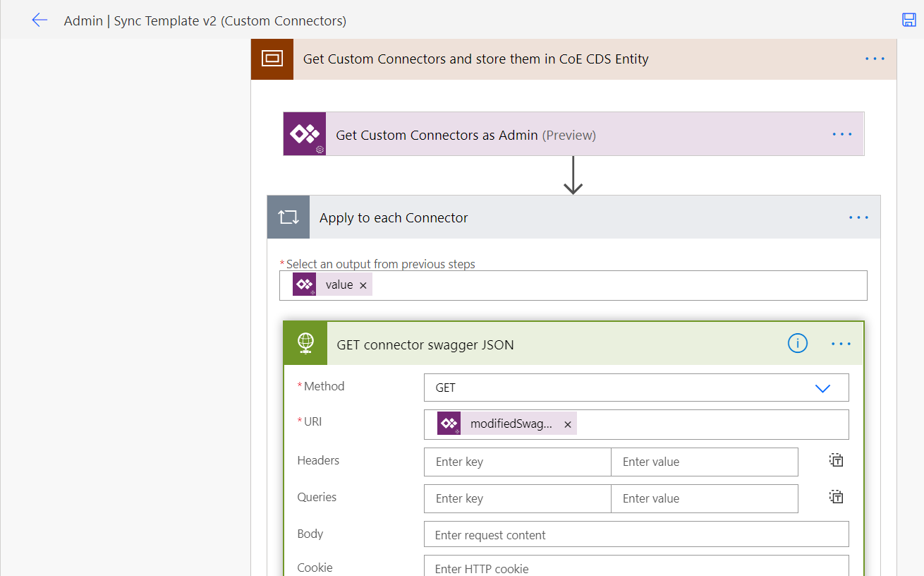Click the Body request content field
924x576 pixels.
pyautogui.click(x=635, y=534)
